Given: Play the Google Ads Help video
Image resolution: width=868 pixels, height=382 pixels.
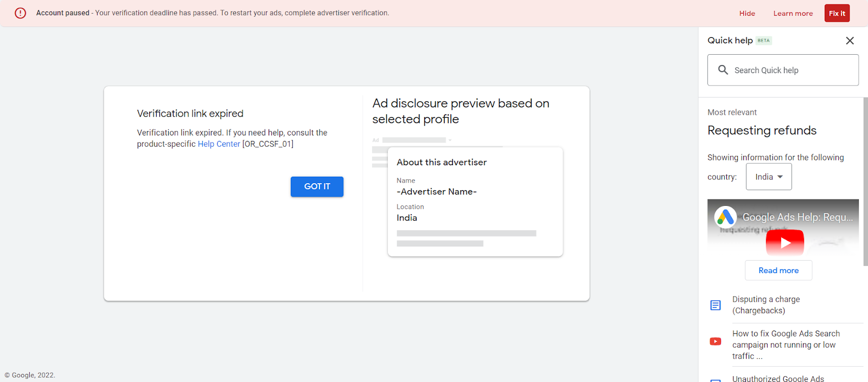Looking at the screenshot, I should pyautogui.click(x=784, y=243).
